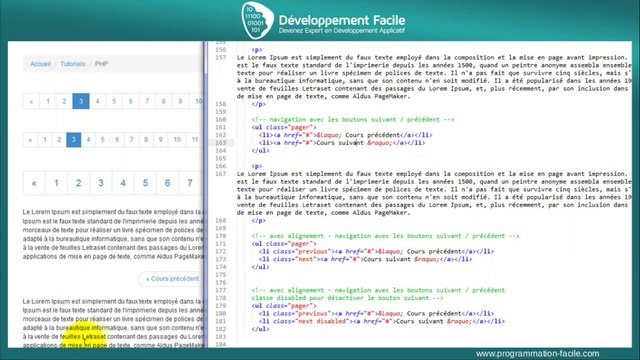The height and width of the screenshot is (360, 640).
Task: Select page 1 in top default-size pagination
Action: [48, 101]
